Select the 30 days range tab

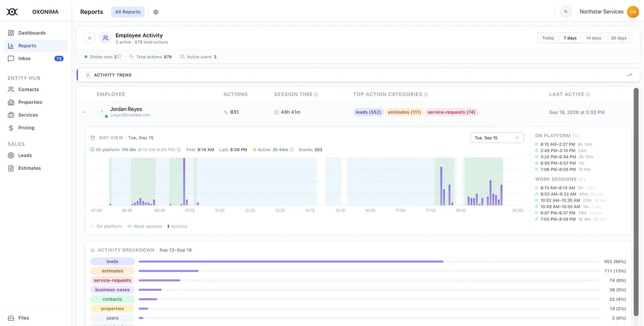point(619,38)
